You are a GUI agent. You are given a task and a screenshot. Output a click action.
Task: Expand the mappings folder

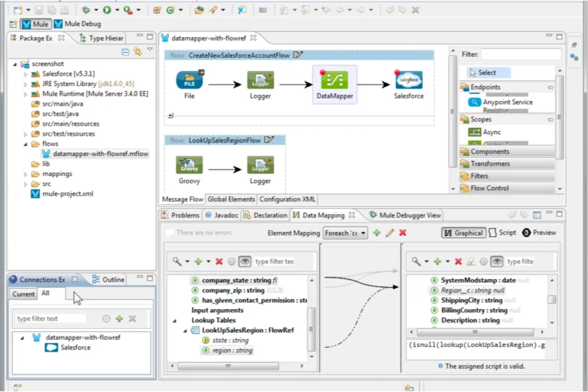point(25,174)
